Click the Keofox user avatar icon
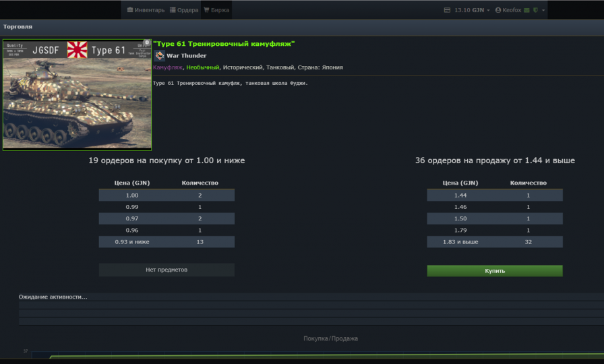 coord(498,10)
